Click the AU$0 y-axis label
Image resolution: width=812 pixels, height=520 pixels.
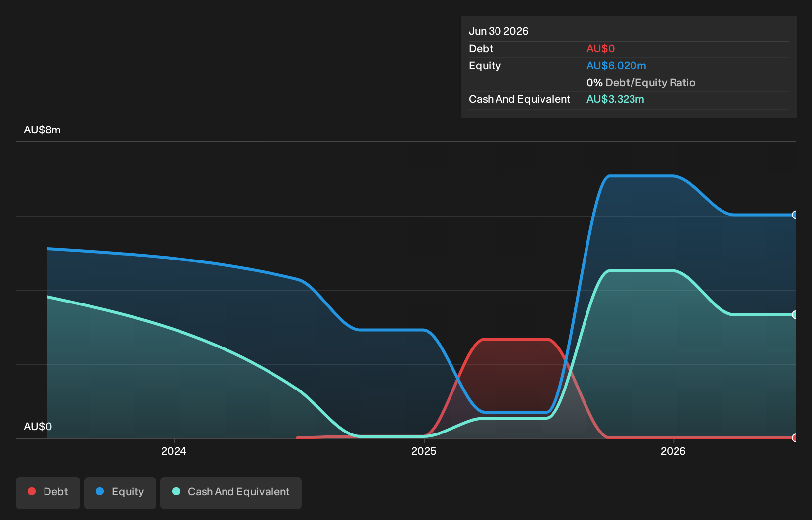click(38, 427)
